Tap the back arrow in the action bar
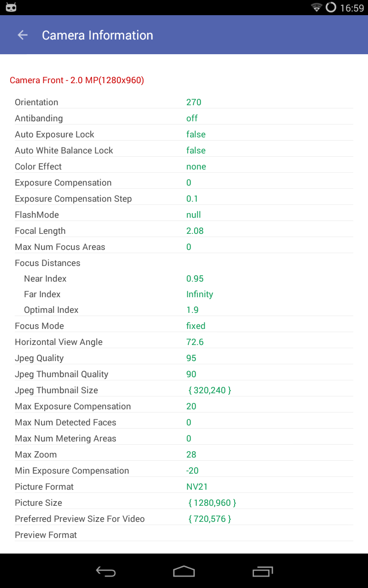Image resolution: width=368 pixels, height=588 pixels. click(22, 35)
